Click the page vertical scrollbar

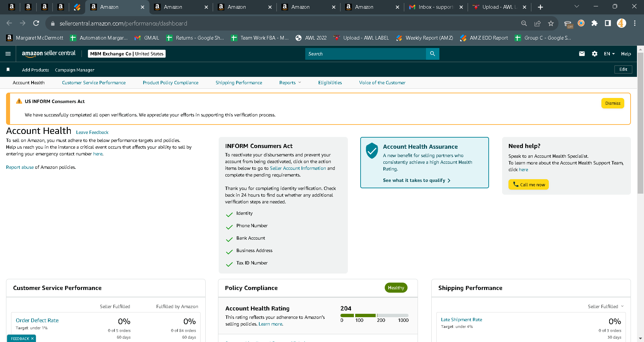point(640,123)
